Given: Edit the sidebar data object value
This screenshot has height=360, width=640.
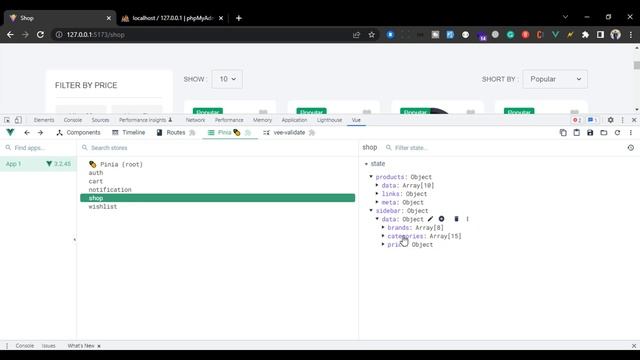Looking at the screenshot, I should [x=430, y=219].
